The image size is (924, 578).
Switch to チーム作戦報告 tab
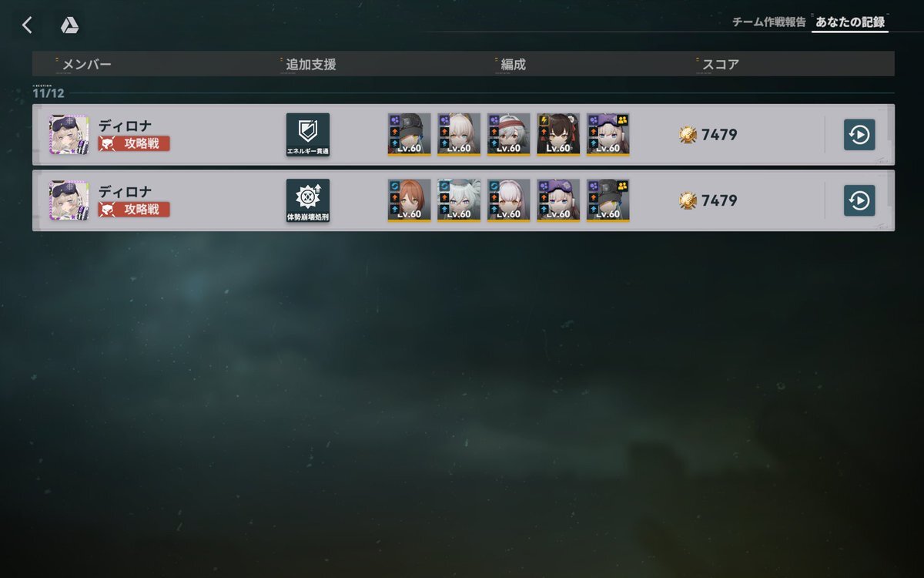coord(768,22)
